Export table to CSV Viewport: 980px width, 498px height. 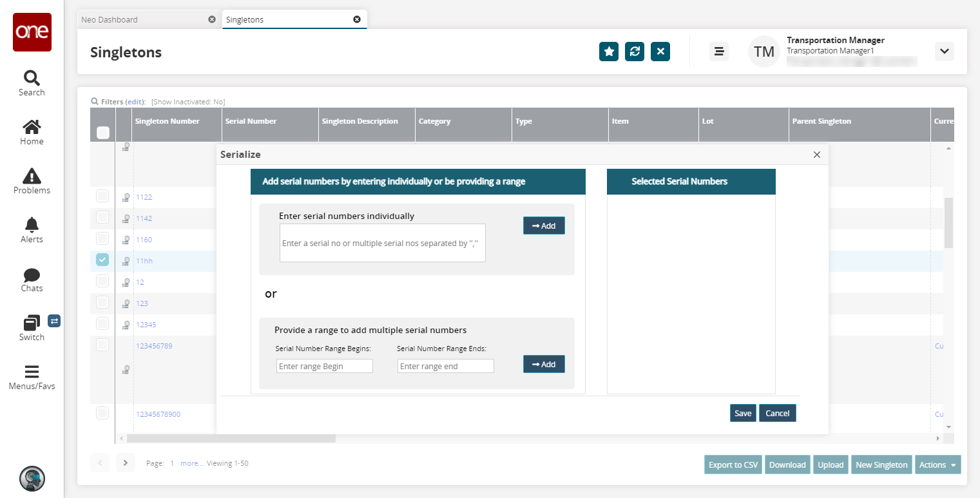(733, 465)
